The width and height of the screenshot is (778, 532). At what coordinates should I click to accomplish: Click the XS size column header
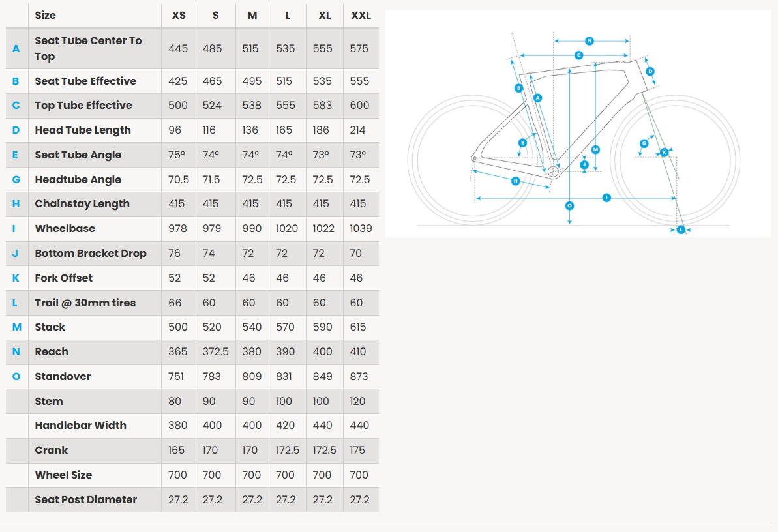pos(178,15)
